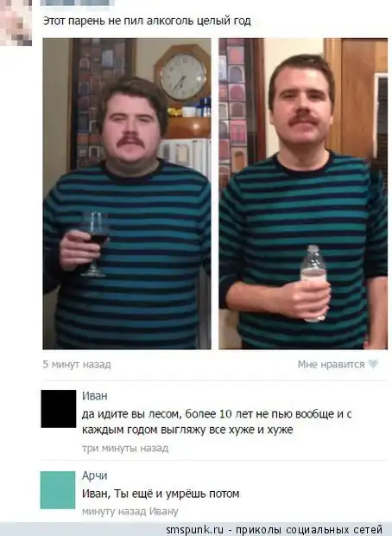Open Арчи's teal profile avatar
The height and width of the screenshot is (536, 392).
[58, 490]
